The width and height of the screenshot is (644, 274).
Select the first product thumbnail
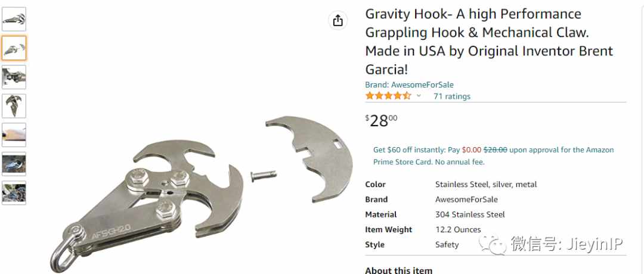(x=14, y=19)
